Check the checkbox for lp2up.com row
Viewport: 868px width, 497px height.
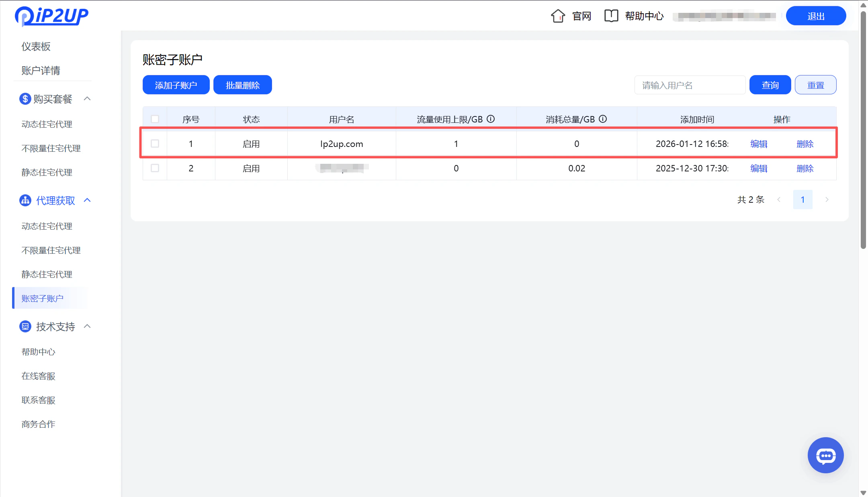(x=155, y=143)
